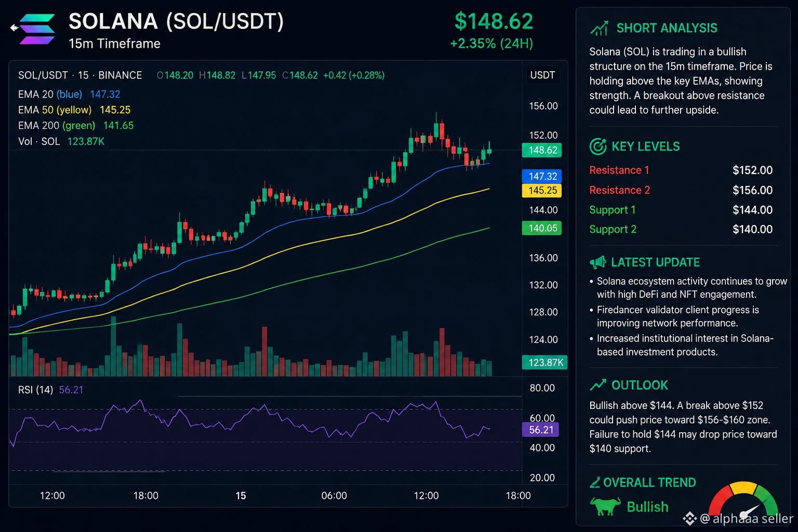Click the KEY LEVELS heading
This screenshot has width=798, height=532.
click(x=645, y=147)
